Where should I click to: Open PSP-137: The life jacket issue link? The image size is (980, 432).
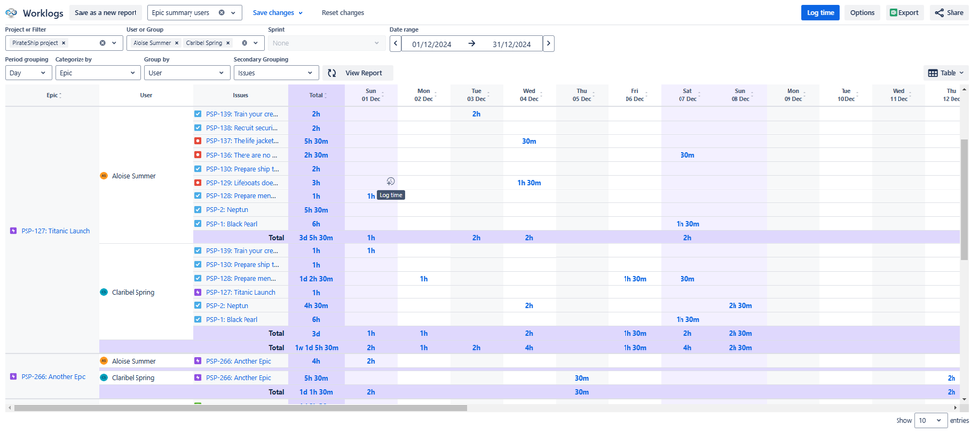point(242,141)
